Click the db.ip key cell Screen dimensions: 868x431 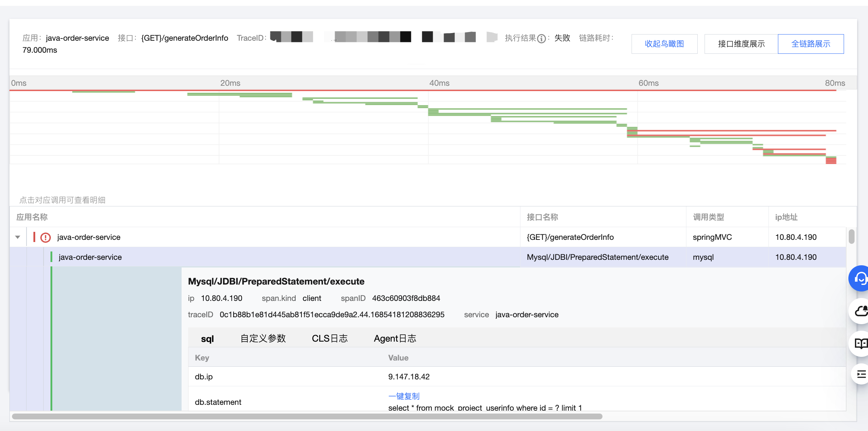tap(204, 377)
